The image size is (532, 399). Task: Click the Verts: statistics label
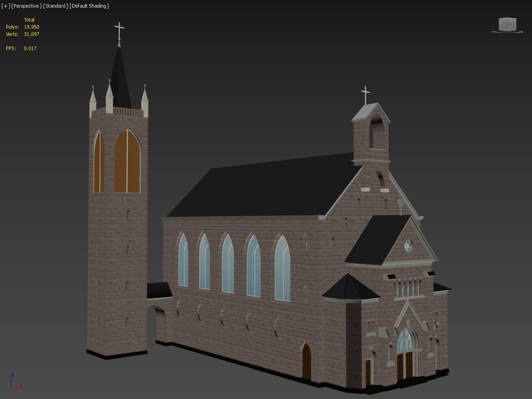(12, 34)
